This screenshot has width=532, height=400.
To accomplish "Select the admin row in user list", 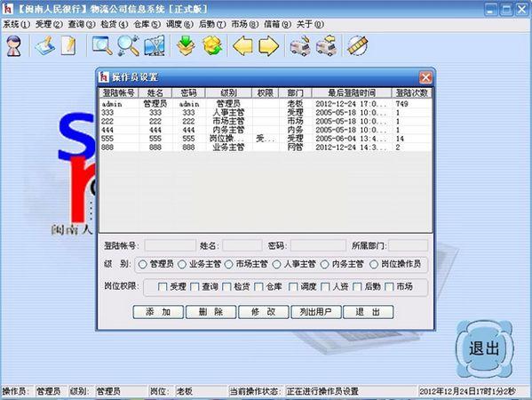I will coord(266,104).
